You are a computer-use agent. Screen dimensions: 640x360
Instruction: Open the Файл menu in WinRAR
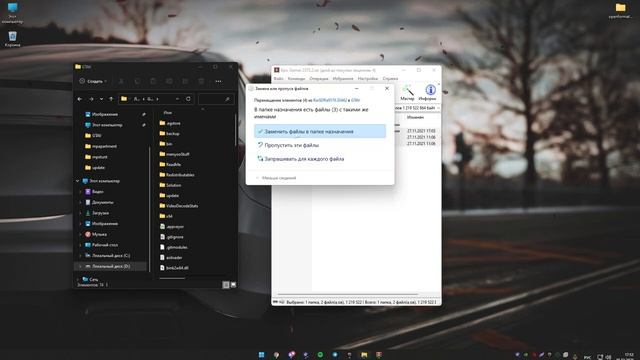coord(278,78)
